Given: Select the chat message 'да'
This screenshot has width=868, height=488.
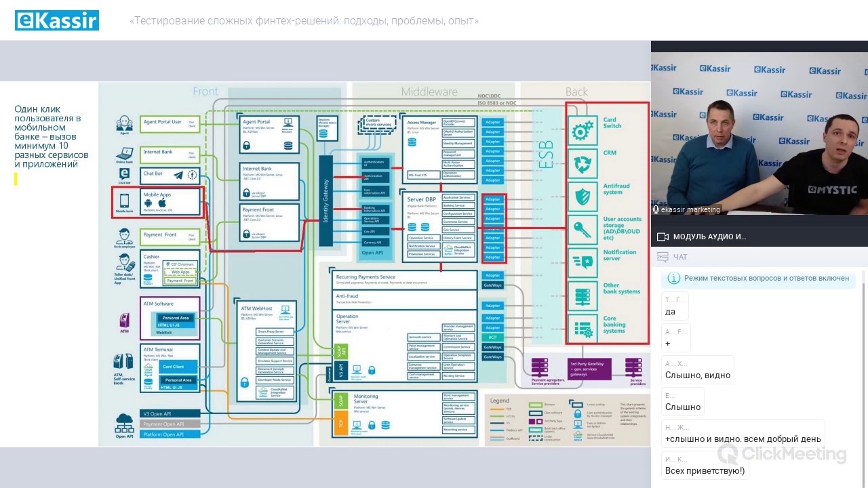Looking at the screenshot, I should [675, 306].
